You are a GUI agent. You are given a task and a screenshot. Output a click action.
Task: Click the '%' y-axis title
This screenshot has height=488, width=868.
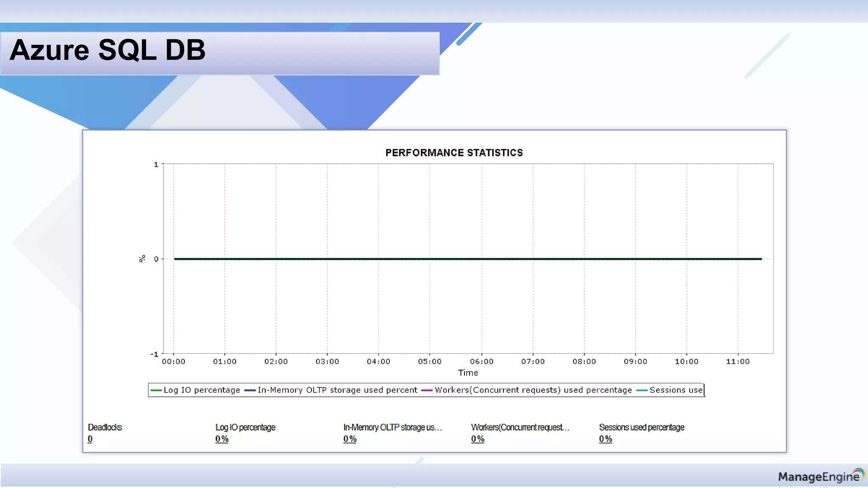point(142,259)
